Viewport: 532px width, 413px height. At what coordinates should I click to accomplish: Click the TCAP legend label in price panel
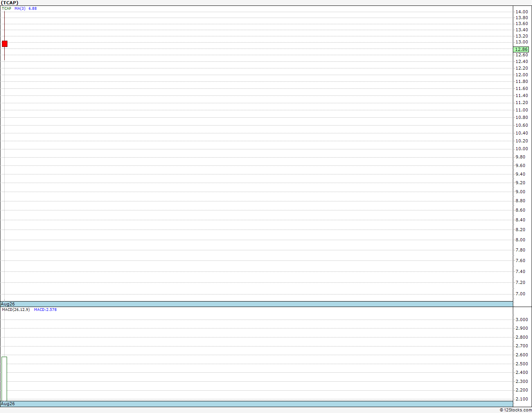(7, 8)
